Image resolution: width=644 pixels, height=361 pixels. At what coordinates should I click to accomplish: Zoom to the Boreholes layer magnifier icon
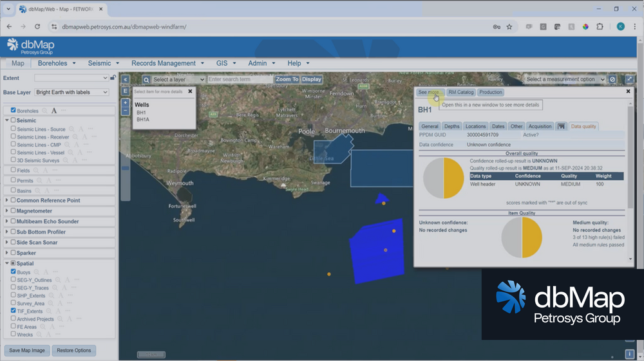[44, 111]
